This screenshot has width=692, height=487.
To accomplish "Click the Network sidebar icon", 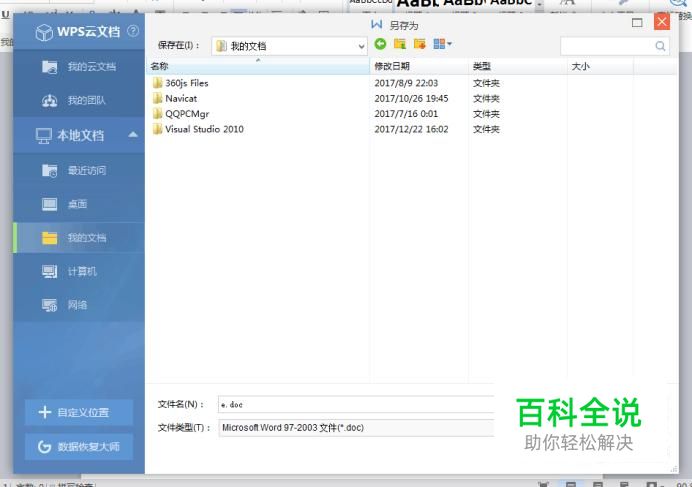I will (49, 305).
